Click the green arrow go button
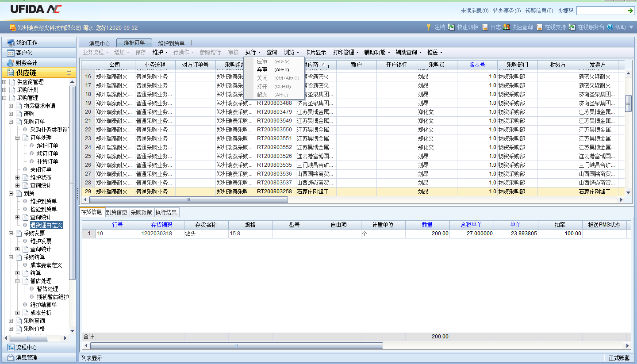This screenshot has width=637, height=364. pyautogui.click(x=630, y=11)
